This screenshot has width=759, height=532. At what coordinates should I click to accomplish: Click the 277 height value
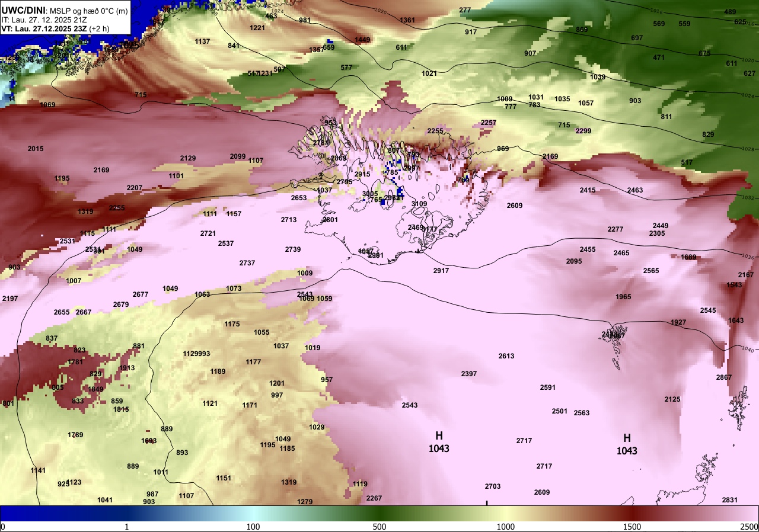[x=465, y=10]
